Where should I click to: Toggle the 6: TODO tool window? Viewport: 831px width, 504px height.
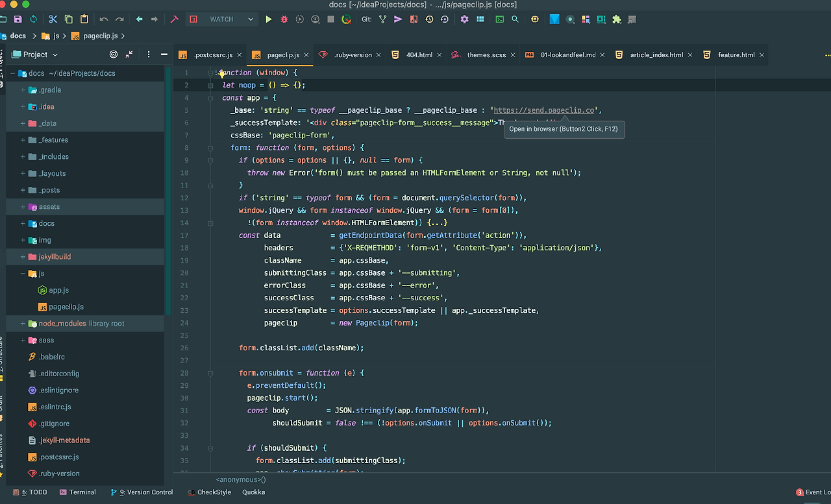30,492
